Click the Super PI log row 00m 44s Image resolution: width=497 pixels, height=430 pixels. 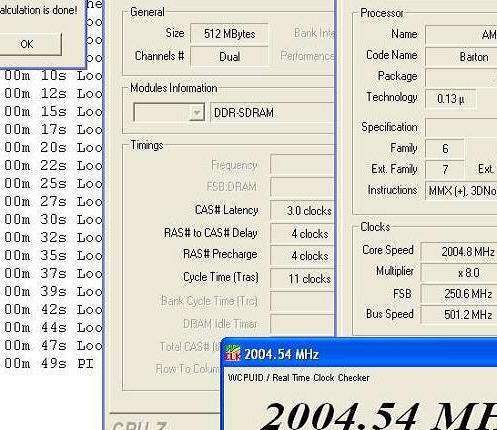(x=53, y=328)
